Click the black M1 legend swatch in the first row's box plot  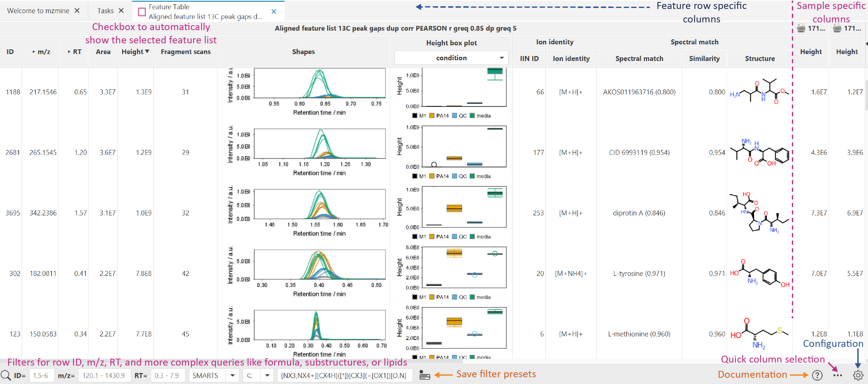click(x=415, y=115)
